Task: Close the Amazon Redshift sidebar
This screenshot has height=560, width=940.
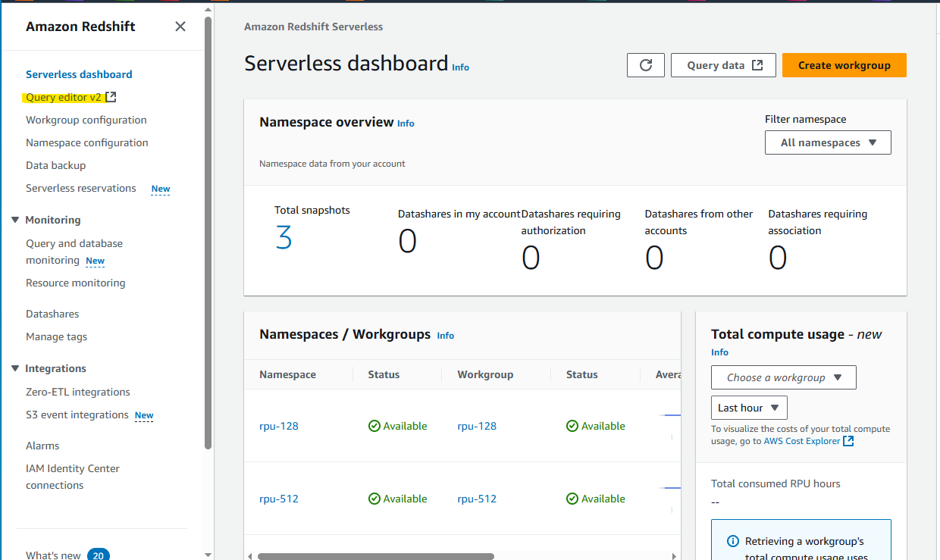Action: tap(180, 27)
